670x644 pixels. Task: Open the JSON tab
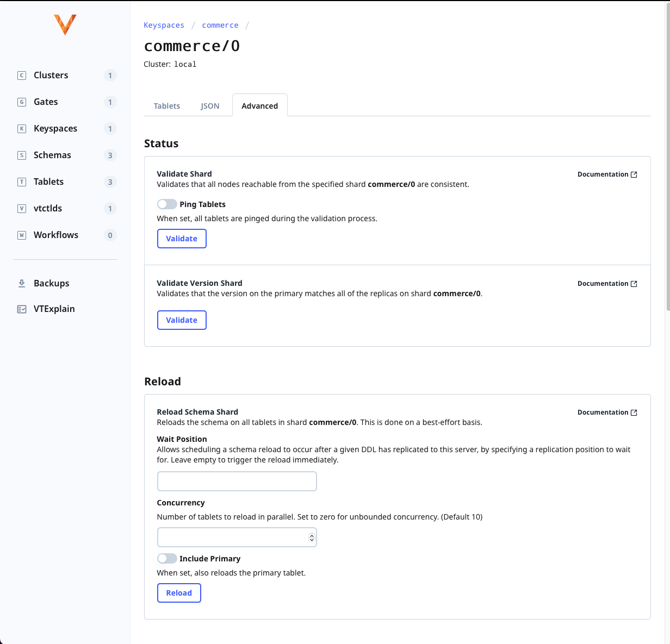(x=210, y=105)
